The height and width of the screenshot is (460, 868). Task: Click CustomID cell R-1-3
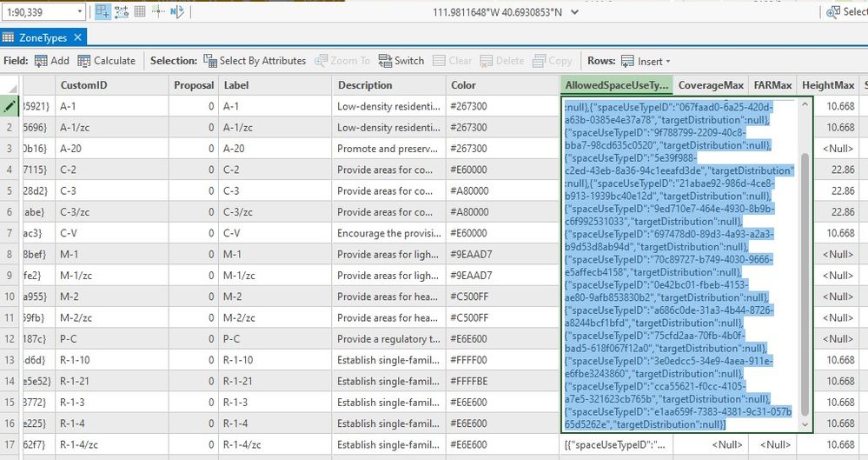111,403
